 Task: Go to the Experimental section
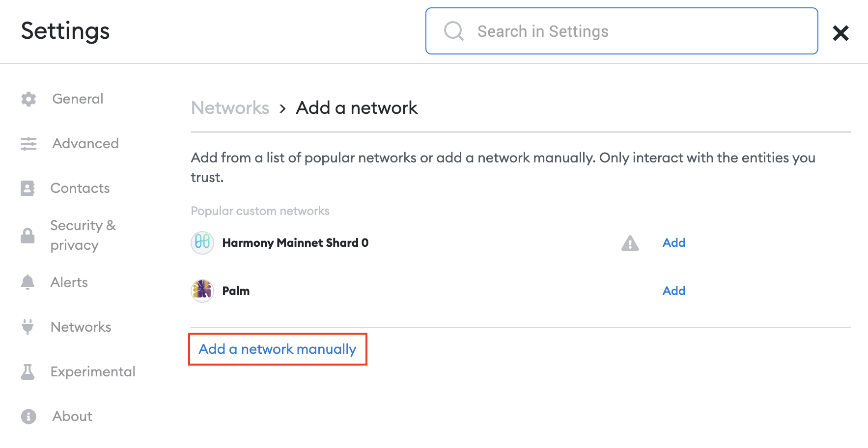pos(93,372)
